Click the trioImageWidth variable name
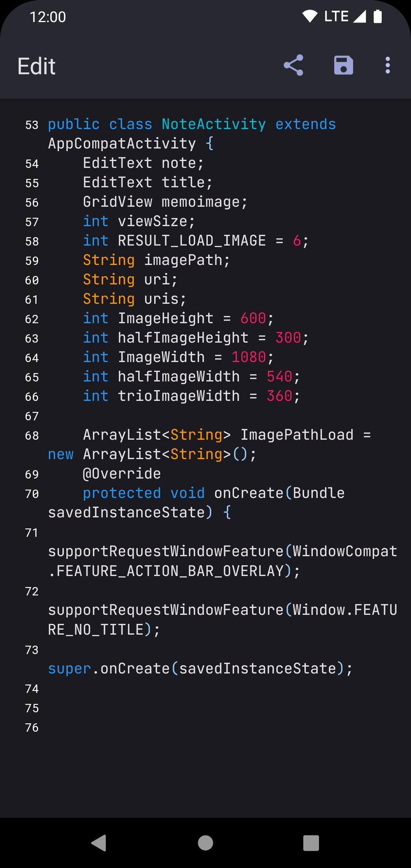Viewport: 411px width, 868px height. pos(179,396)
